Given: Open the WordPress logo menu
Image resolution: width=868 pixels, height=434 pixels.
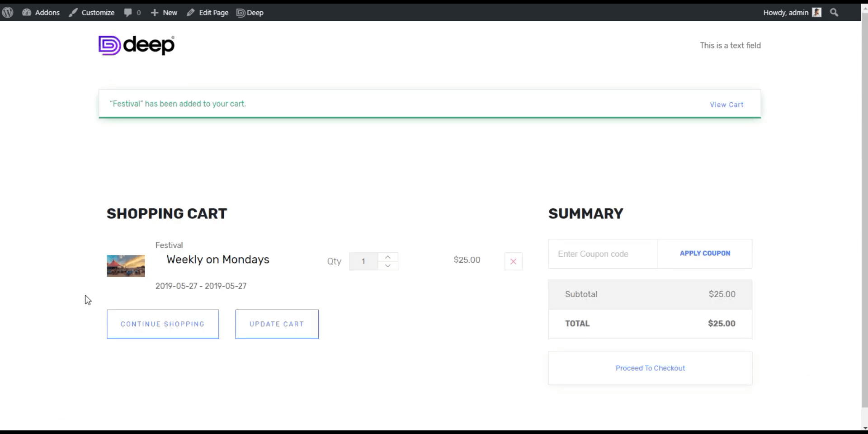Looking at the screenshot, I should tap(8, 13).
